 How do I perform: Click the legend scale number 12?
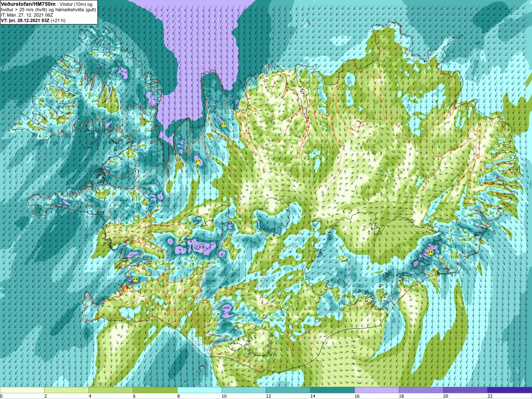(x=268, y=396)
